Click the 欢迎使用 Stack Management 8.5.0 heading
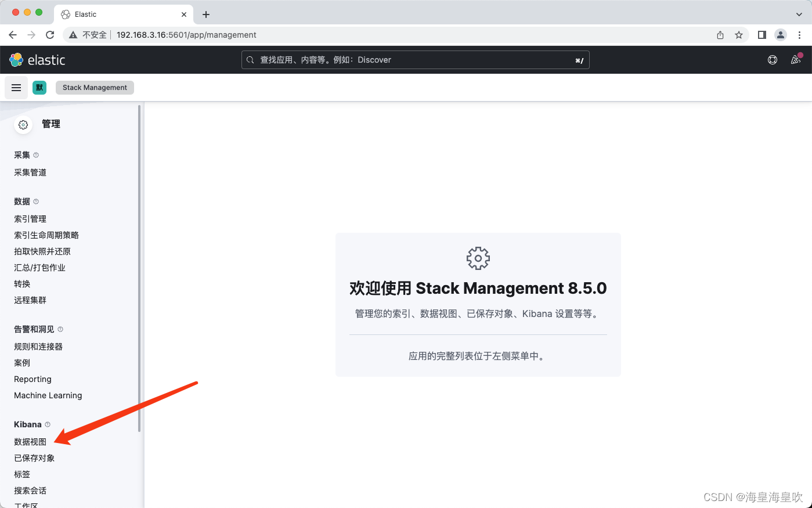Screen dimensions: 812x508 click(478, 289)
